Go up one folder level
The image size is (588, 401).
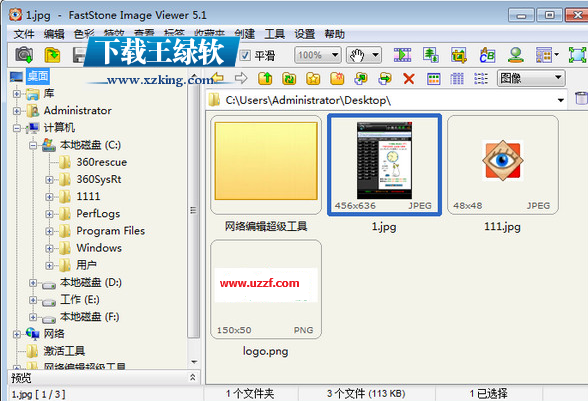tap(266, 78)
